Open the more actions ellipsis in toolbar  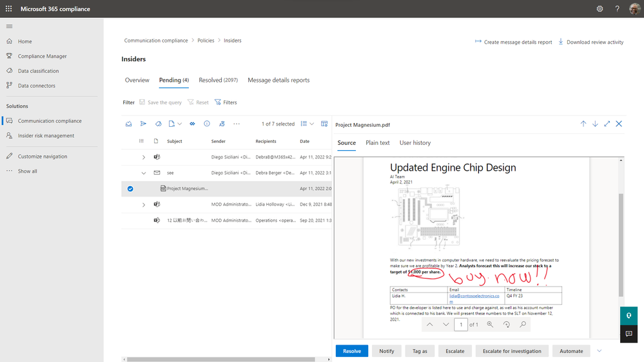coord(237,124)
